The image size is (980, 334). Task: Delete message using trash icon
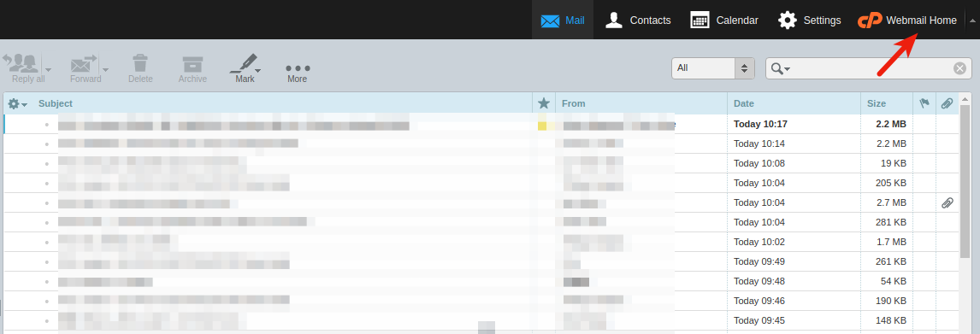click(140, 64)
